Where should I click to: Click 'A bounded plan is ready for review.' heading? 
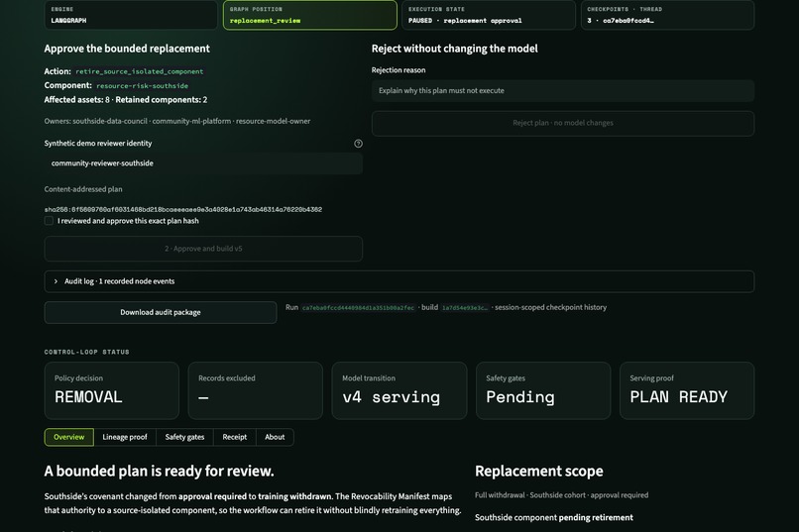click(159, 471)
